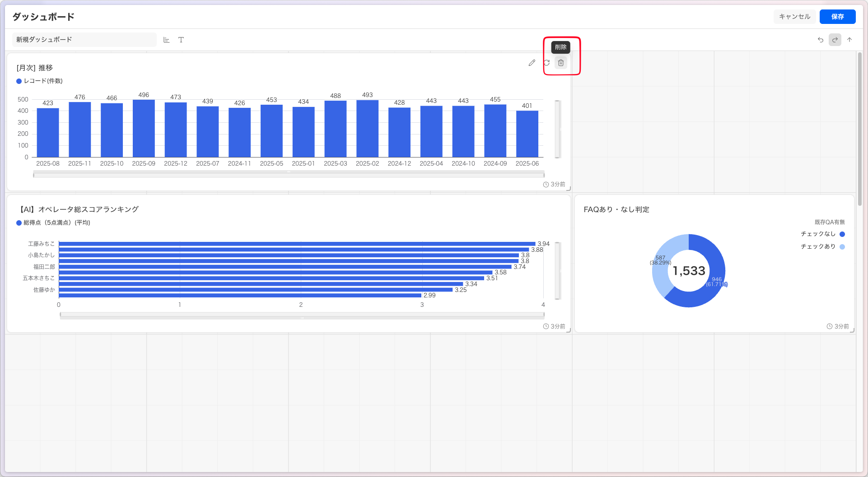Toggle the 総得点（5点満点）(平均) legend item
The width and height of the screenshot is (868, 477).
coord(53,223)
